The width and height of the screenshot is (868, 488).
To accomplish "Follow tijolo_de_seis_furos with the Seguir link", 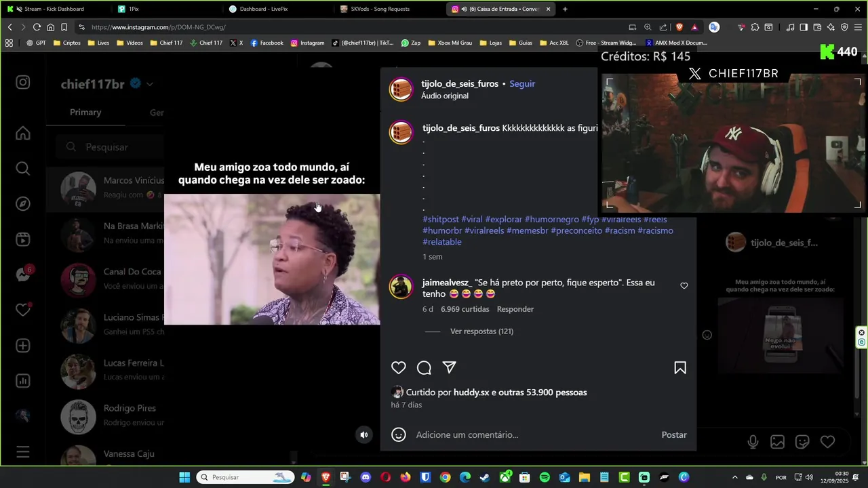I will [522, 84].
